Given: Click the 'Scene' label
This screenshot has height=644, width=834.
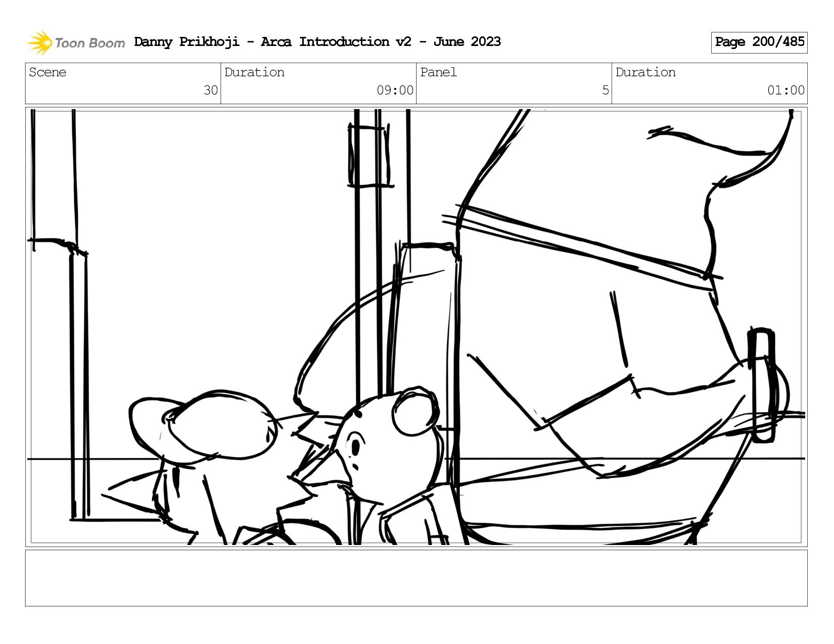Looking at the screenshot, I should (x=48, y=72).
